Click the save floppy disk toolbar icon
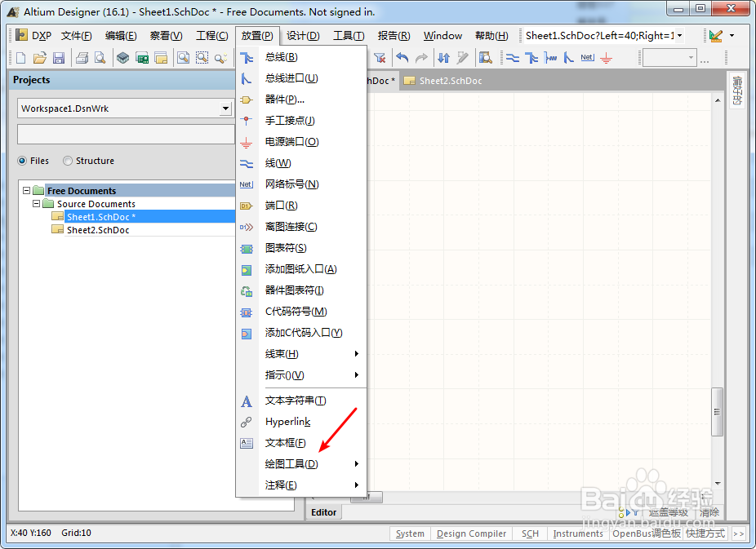Screen dimensions: 756x549 [x=59, y=58]
